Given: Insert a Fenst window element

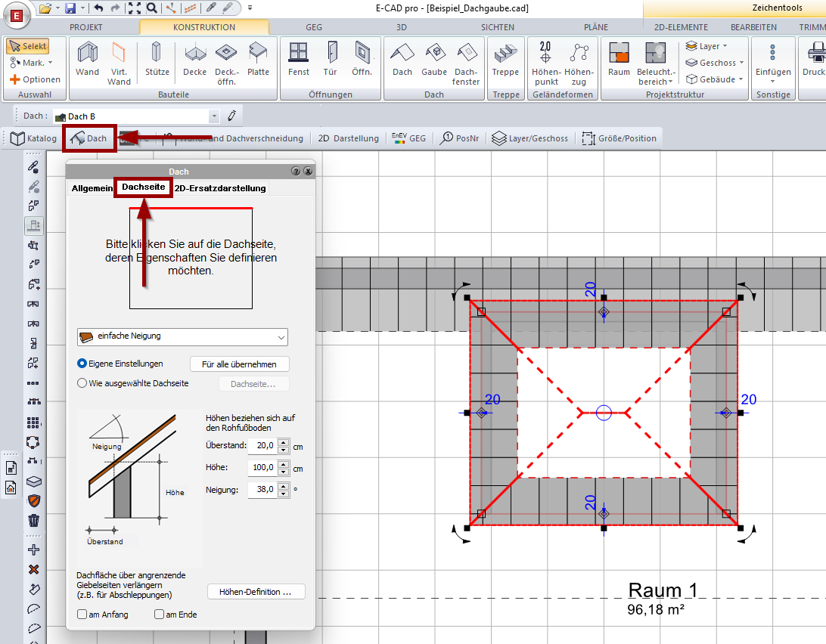Looking at the screenshot, I should tap(299, 59).
